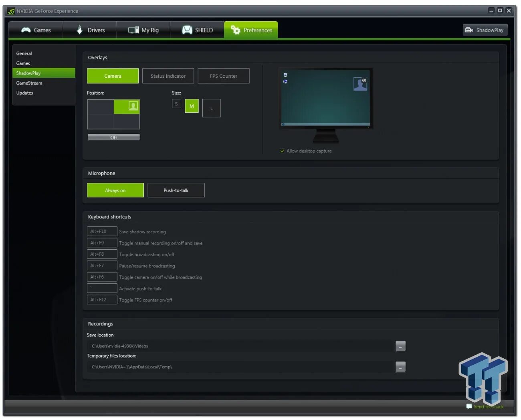Image resolution: width=521 pixels, height=420 pixels.
Task: Click the gamepad icon on Games tab
Action: pyautogui.click(x=26, y=30)
